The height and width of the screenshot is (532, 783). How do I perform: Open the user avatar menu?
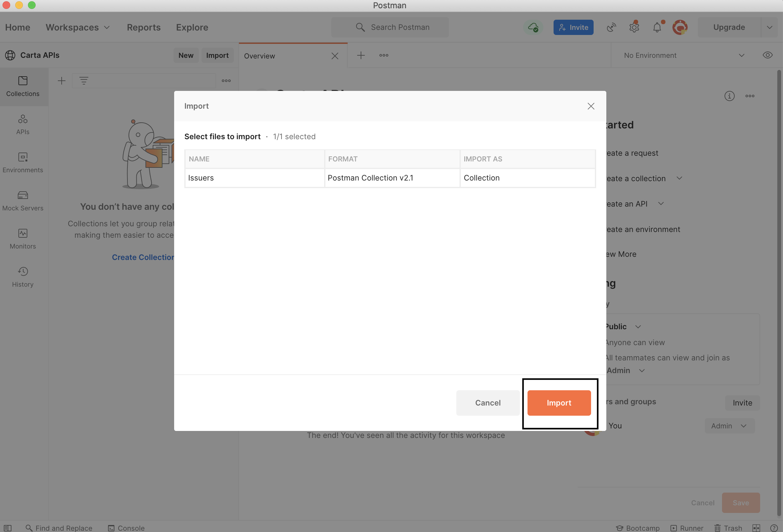680,27
